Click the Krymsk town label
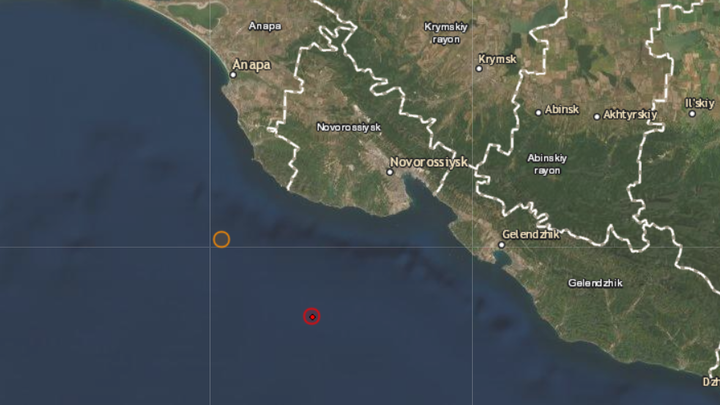The width and height of the screenshot is (720, 405). (x=497, y=59)
